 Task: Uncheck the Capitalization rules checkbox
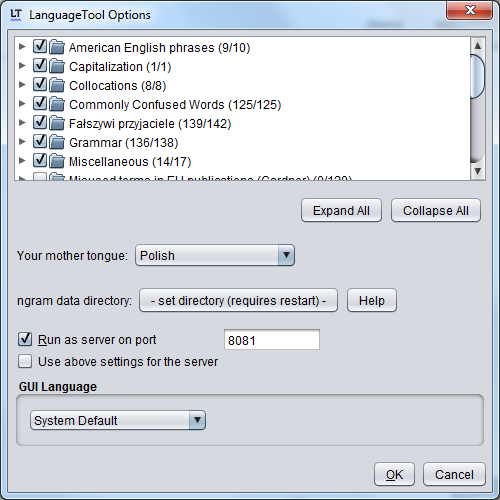[x=40, y=65]
